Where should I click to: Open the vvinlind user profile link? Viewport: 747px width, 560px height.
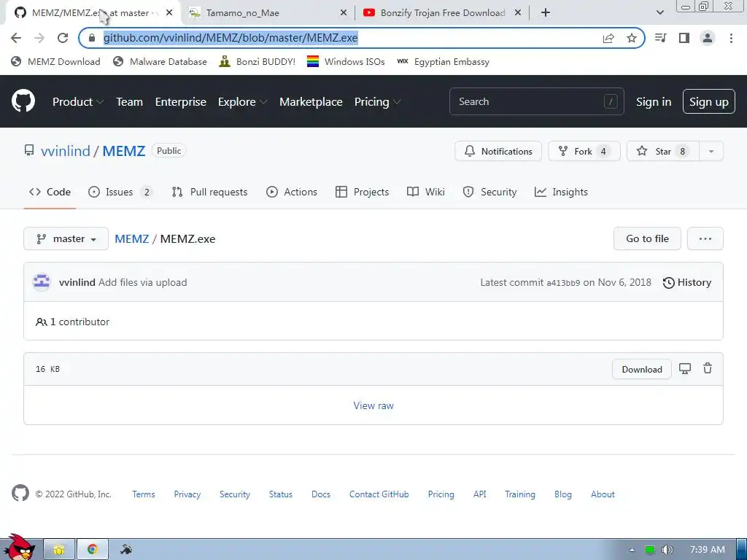tap(65, 151)
